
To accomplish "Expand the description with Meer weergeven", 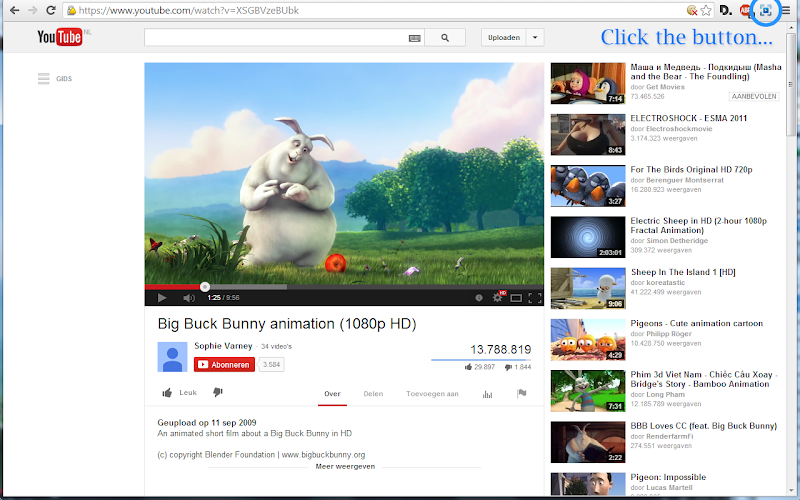I will (345, 466).
